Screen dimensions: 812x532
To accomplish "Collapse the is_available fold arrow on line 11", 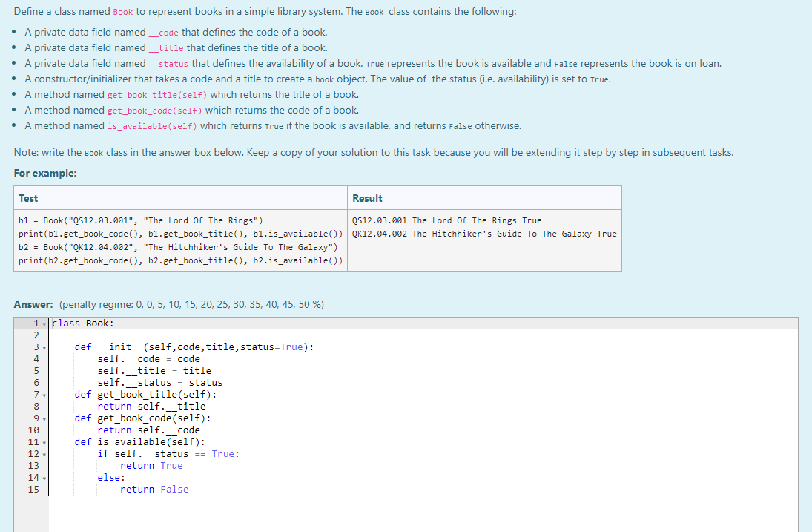I will (44, 444).
